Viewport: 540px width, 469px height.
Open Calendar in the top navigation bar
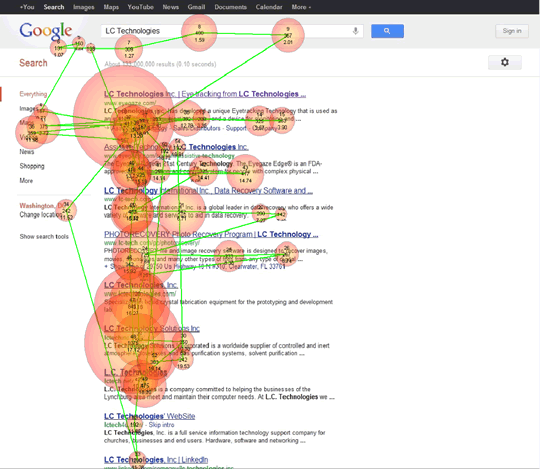pyautogui.click(x=269, y=7)
